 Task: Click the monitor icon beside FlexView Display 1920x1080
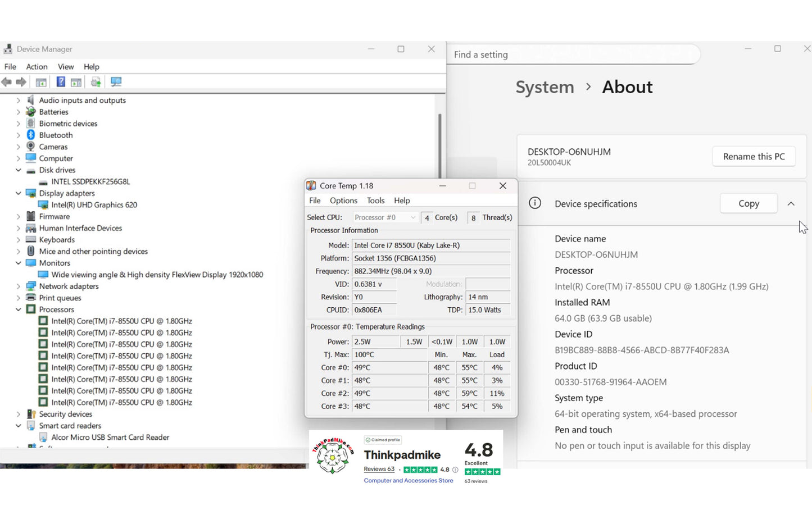[43, 275]
